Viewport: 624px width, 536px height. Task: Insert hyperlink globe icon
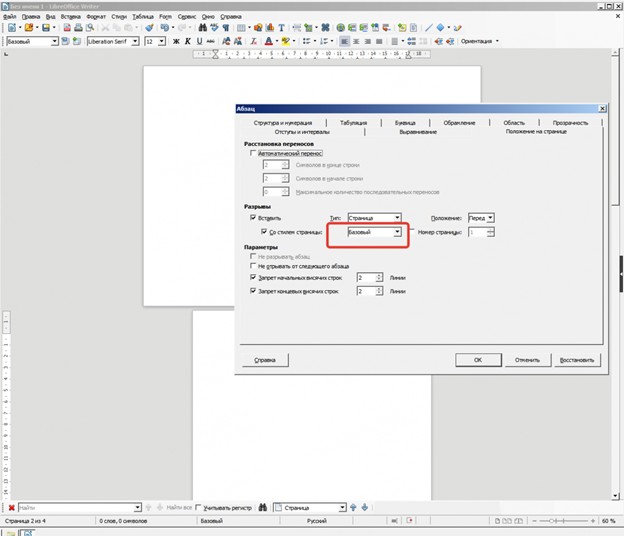point(340,27)
